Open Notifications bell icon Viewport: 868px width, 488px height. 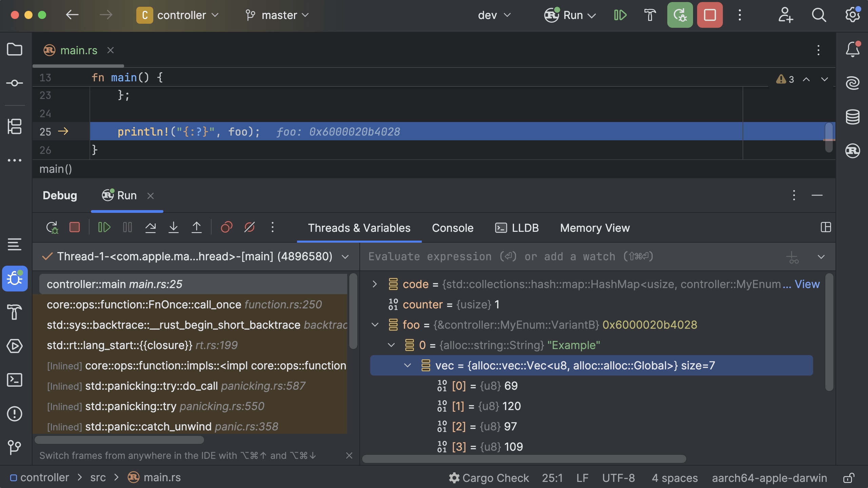(x=852, y=50)
